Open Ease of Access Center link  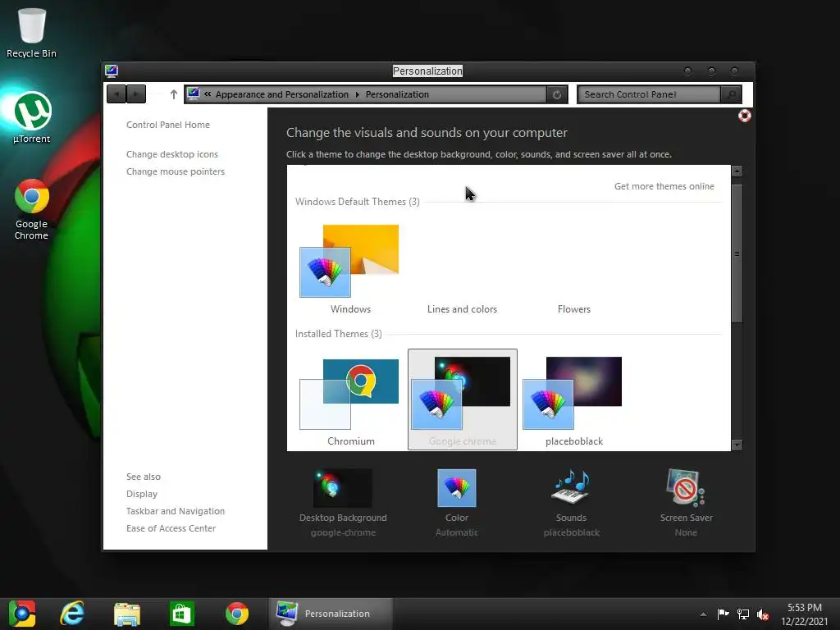[x=171, y=528]
